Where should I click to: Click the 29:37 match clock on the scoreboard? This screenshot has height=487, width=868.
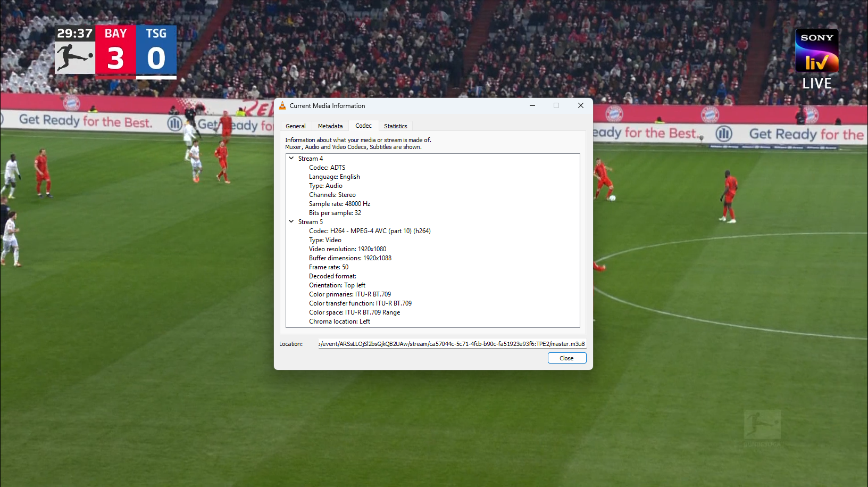(x=74, y=34)
